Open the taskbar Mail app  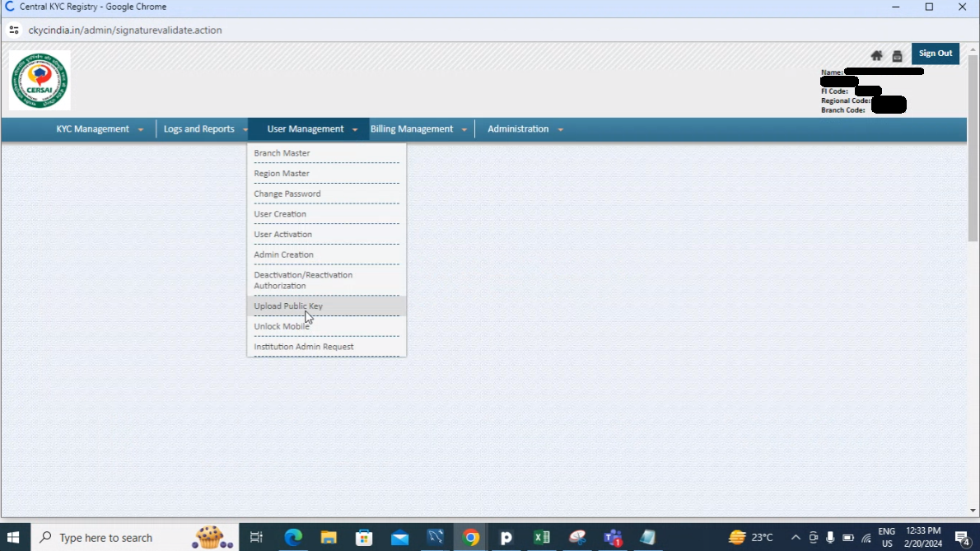tap(399, 538)
